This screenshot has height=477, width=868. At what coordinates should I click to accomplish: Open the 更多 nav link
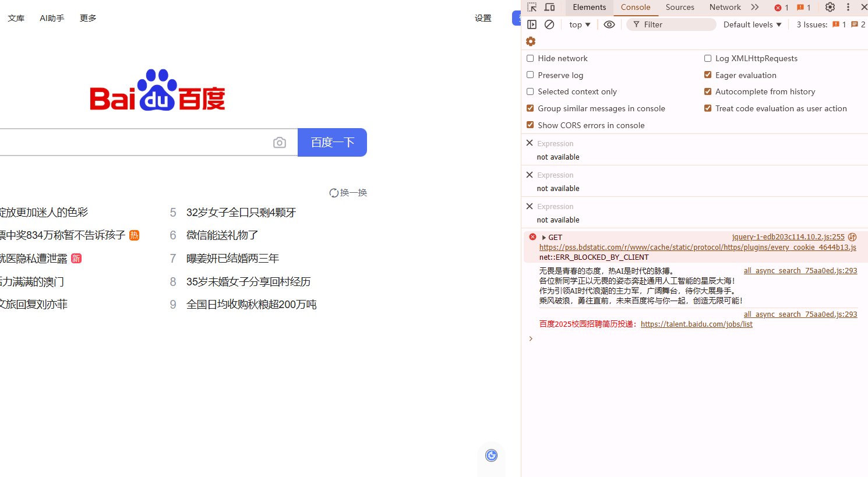click(88, 18)
